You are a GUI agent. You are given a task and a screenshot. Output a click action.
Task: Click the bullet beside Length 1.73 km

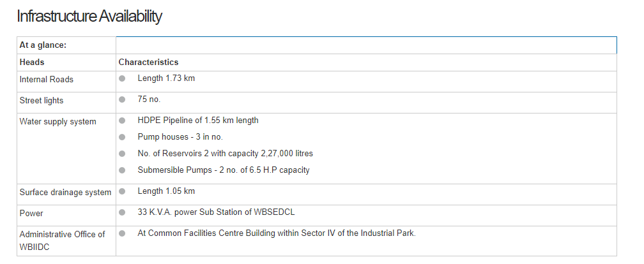pyautogui.click(x=122, y=78)
